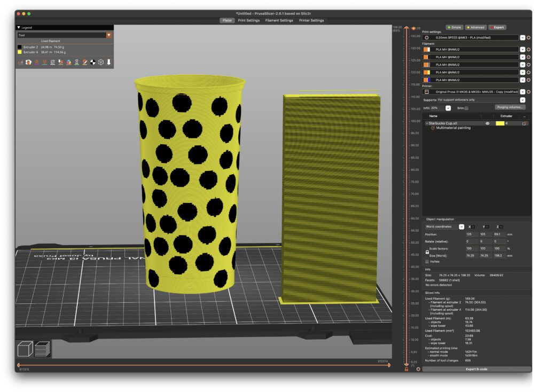Toggle the tool marker icon in legend
Image resolution: width=547 pixels, height=392 pixels.
coord(109,62)
